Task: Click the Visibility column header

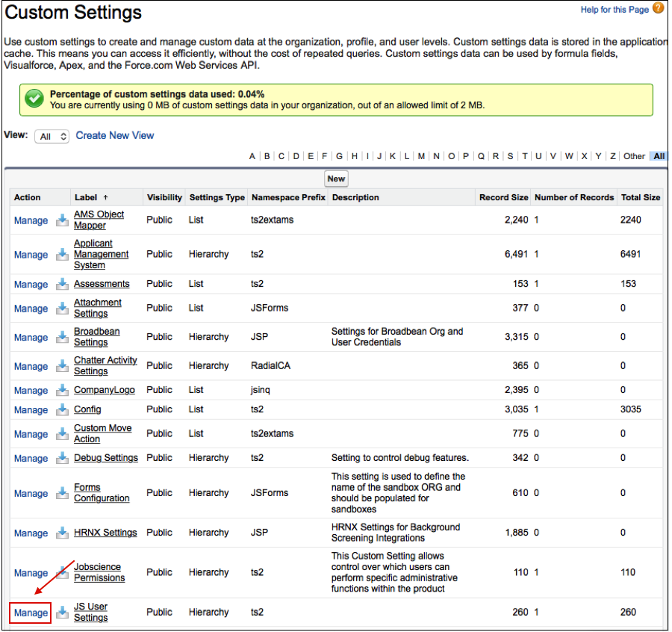Action: click(164, 198)
